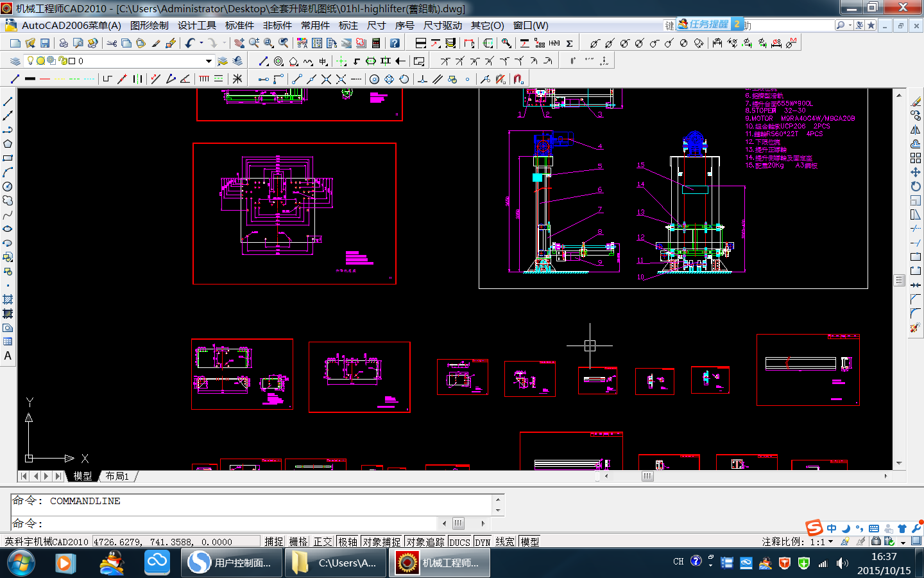Screen dimensions: 924x578
Task: Expand the undo history dropdown arrow
Action: pyautogui.click(x=201, y=43)
